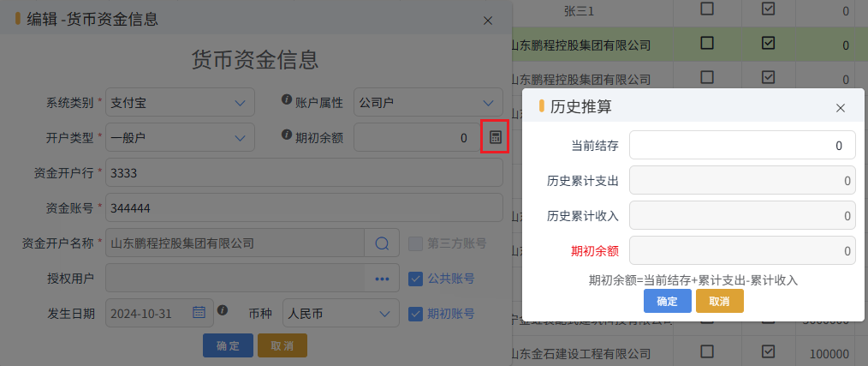
Task: Close the 编辑-货币资金信息 dialog
Action: coord(488,21)
